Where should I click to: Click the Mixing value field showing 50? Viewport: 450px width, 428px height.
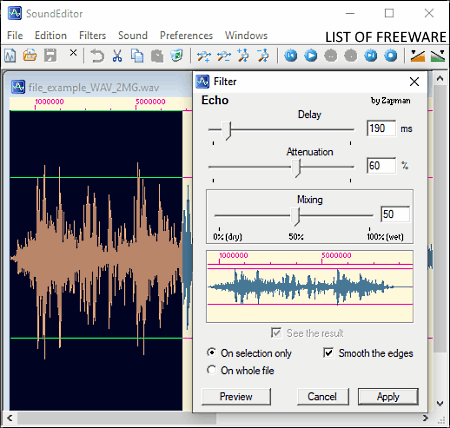pyautogui.click(x=395, y=214)
